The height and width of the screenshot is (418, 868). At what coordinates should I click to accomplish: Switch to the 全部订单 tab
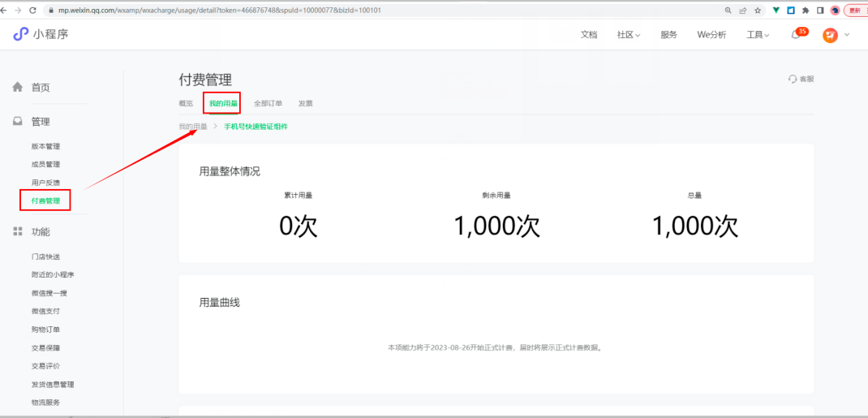pos(268,103)
